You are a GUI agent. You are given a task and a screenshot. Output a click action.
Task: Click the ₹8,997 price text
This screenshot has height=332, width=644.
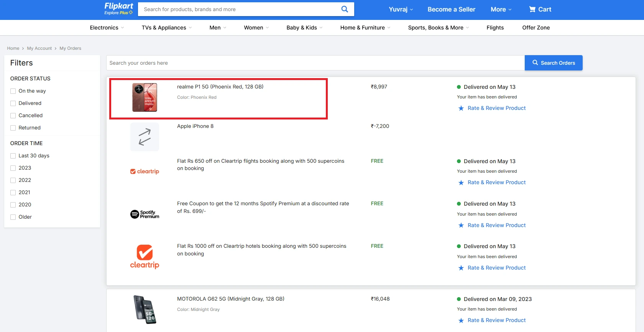pyautogui.click(x=379, y=87)
